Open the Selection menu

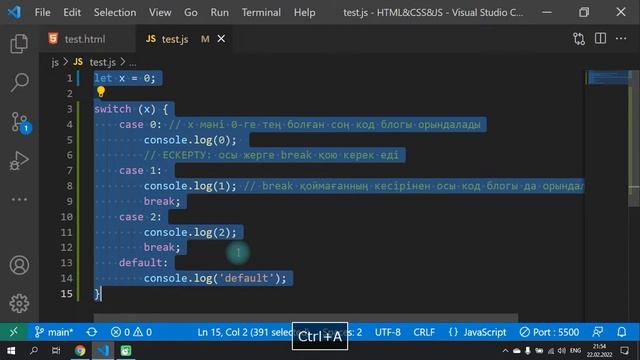[115, 13]
